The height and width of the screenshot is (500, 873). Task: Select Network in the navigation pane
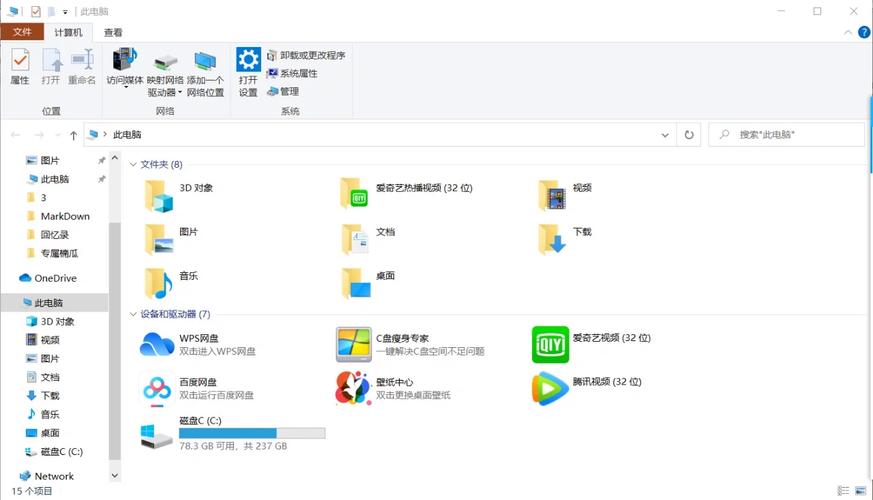point(53,476)
